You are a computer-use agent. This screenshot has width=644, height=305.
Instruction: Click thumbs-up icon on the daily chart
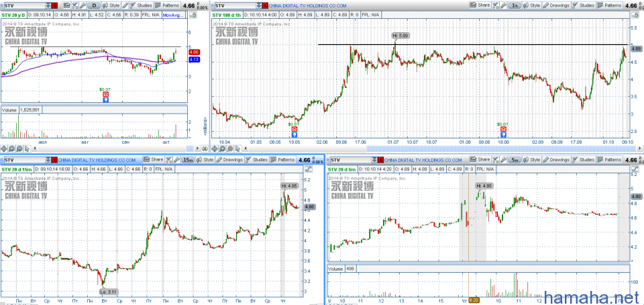(x=193, y=14)
